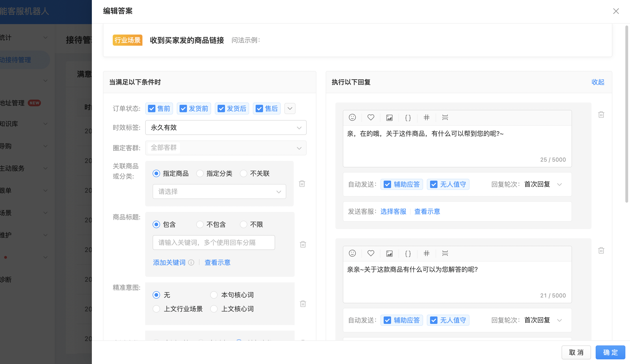Screen dimensions: 630x364
Task: Delete the 商品标题 condition
Action: tap(303, 244)
